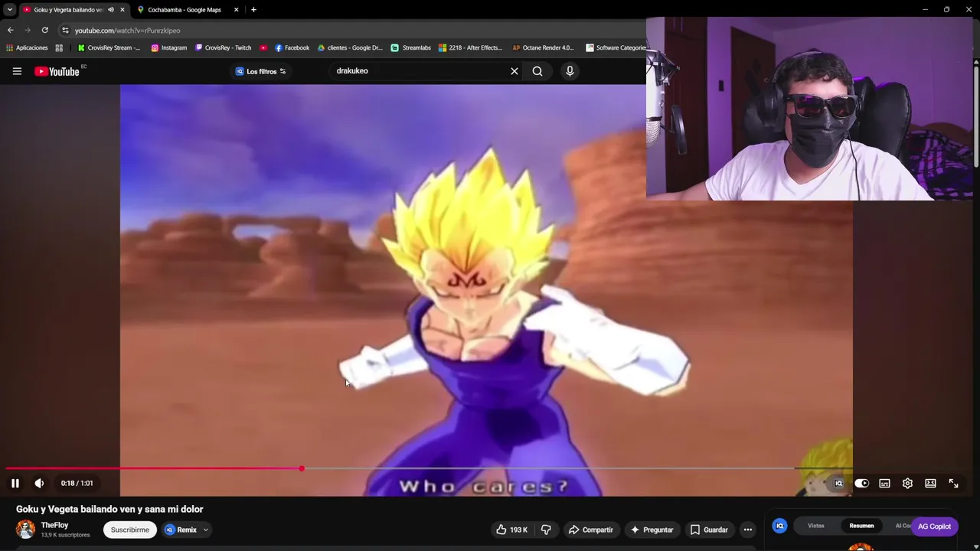The height and width of the screenshot is (551, 980).
Task: Open TheFloy channel avatar
Action: [x=25, y=530]
